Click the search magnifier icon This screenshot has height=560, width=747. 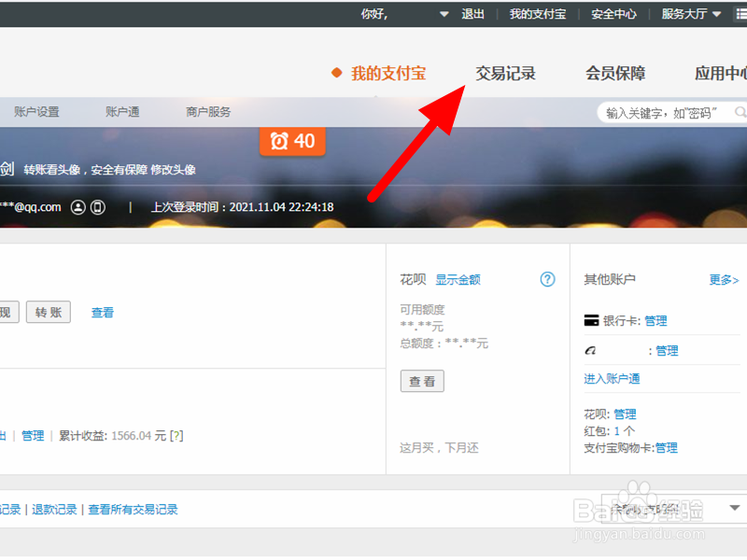click(740, 112)
